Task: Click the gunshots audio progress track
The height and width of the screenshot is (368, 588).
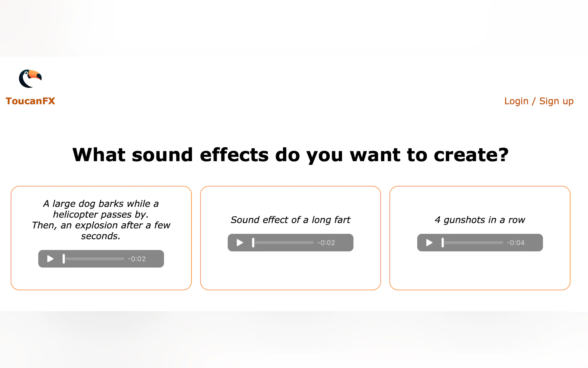Action: tap(473, 243)
